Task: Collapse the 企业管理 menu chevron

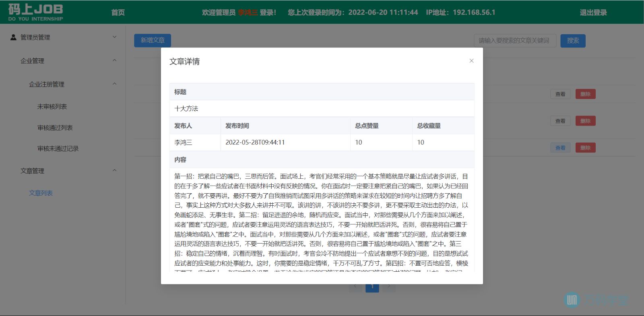Action: 114,60
